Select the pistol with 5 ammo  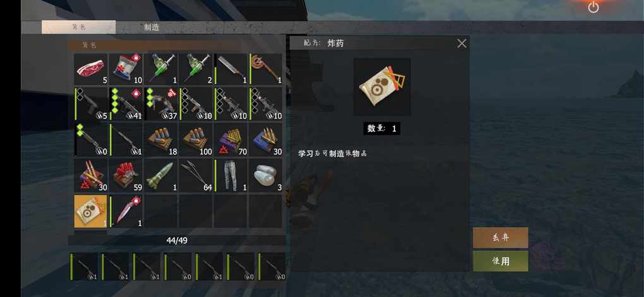coord(91,104)
